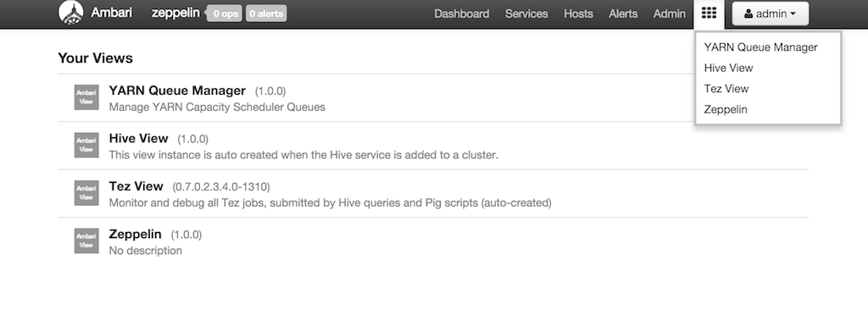Open the 0 ops background operations badge

(225, 14)
